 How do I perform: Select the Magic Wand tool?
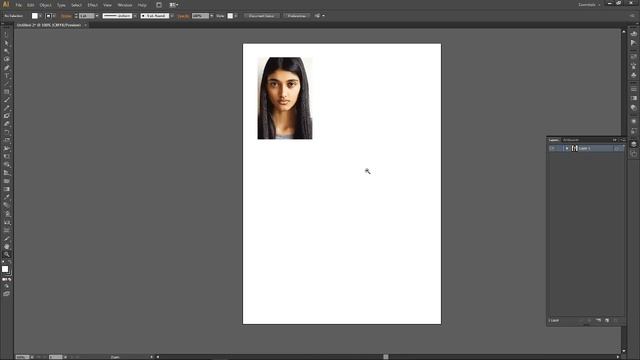click(x=7, y=51)
